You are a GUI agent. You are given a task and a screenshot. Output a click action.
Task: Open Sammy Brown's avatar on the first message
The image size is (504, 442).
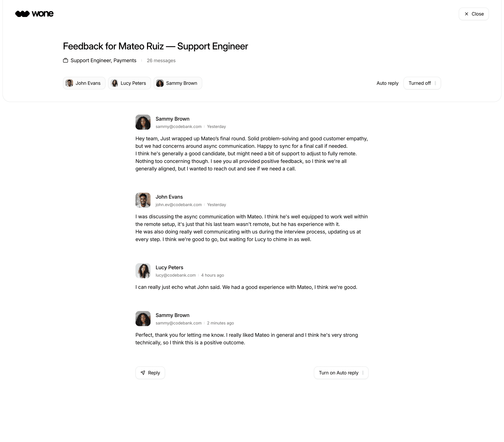tap(143, 122)
